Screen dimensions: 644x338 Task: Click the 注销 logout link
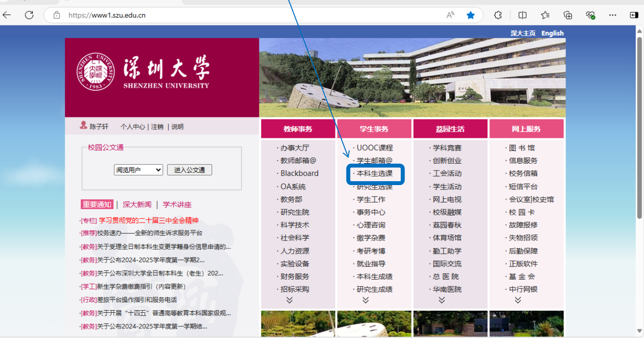pos(157,127)
